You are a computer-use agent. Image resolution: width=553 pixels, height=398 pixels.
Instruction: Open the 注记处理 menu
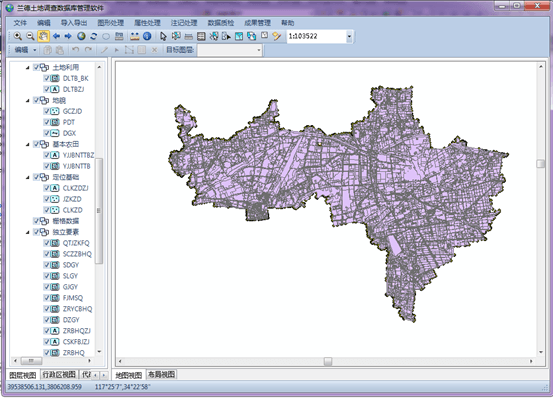click(184, 23)
